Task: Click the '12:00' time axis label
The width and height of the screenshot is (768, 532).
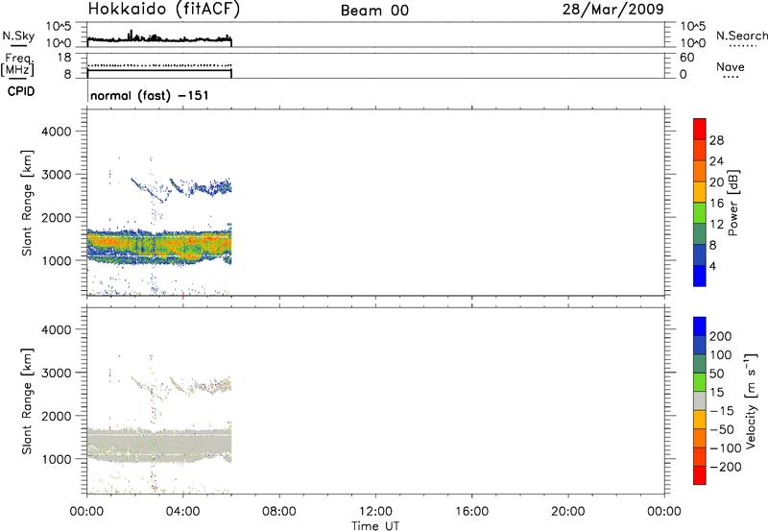Action: click(375, 512)
